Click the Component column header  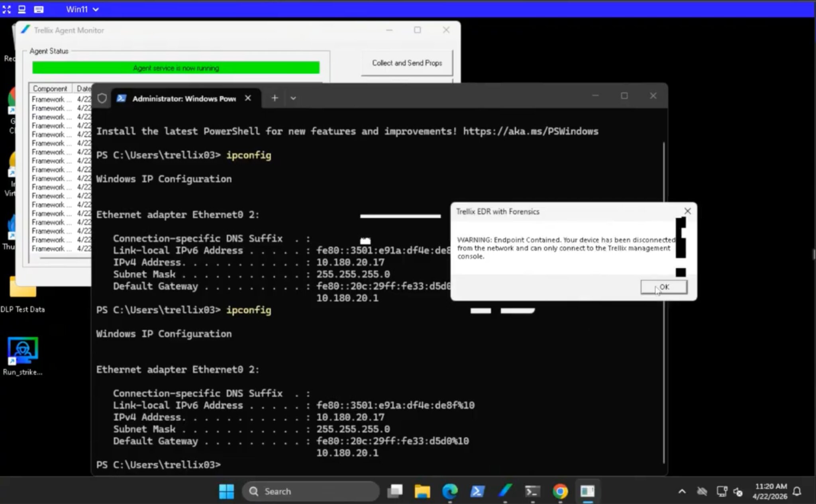pyautogui.click(x=50, y=88)
